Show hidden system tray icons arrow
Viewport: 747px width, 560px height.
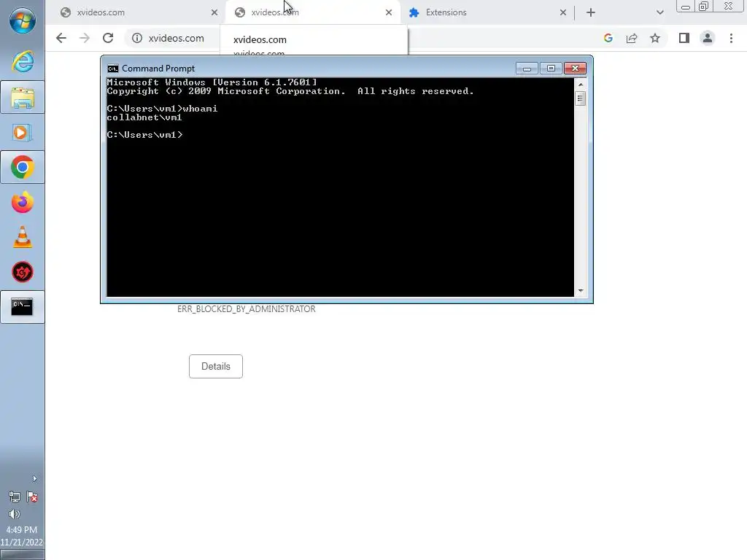tap(34, 478)
